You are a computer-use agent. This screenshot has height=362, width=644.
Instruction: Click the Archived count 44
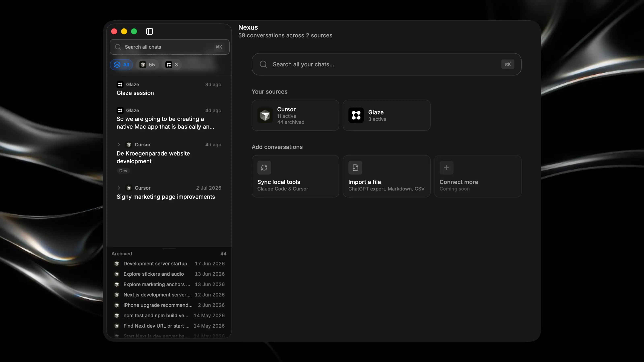click(223, 254)
